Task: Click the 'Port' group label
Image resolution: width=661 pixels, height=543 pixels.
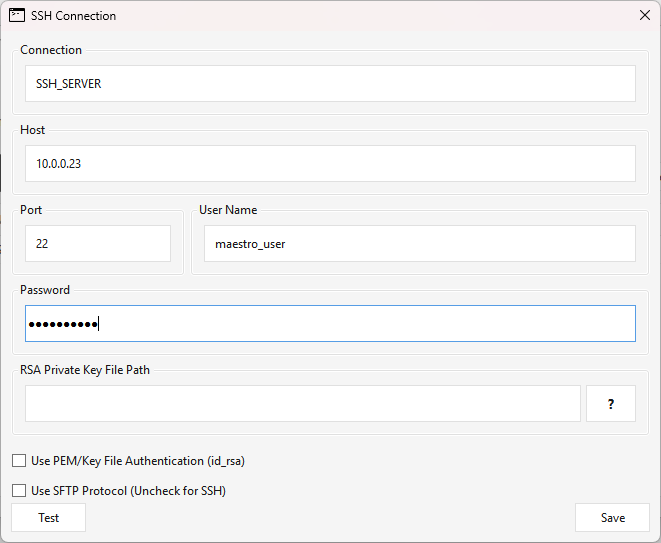Action: 31,210
